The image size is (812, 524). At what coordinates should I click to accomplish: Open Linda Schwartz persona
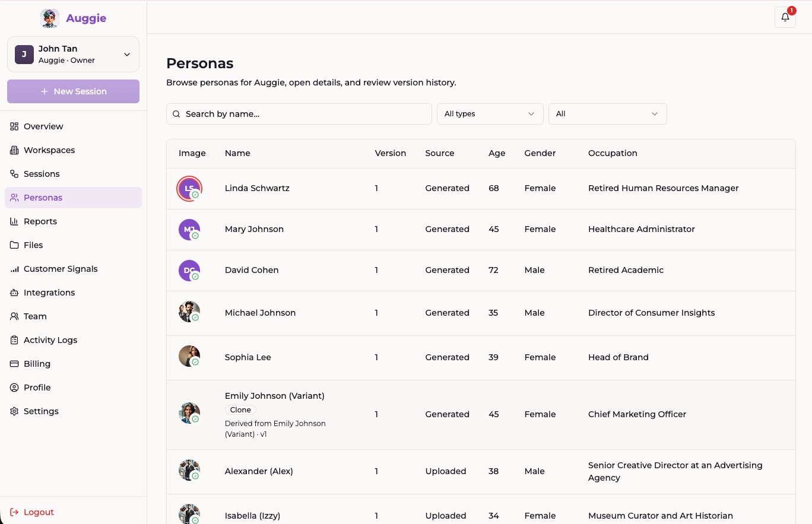point(257,188)
